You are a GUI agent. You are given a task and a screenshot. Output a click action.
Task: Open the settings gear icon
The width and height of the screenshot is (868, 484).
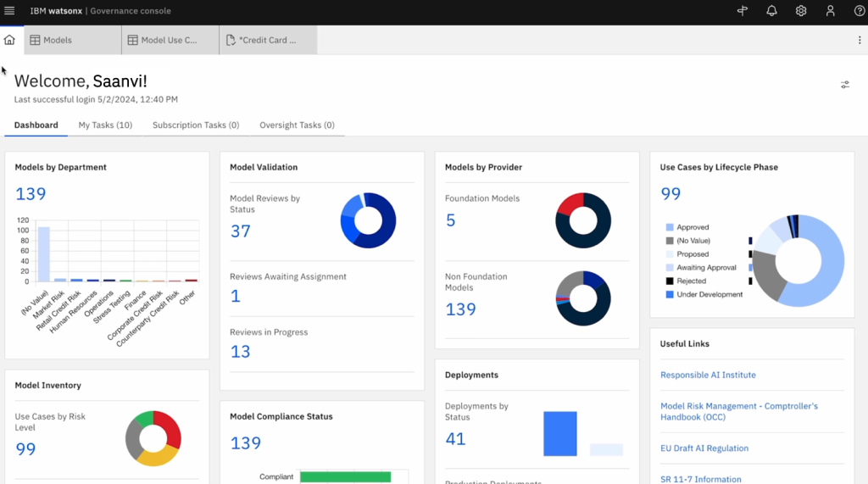(801, 10)
